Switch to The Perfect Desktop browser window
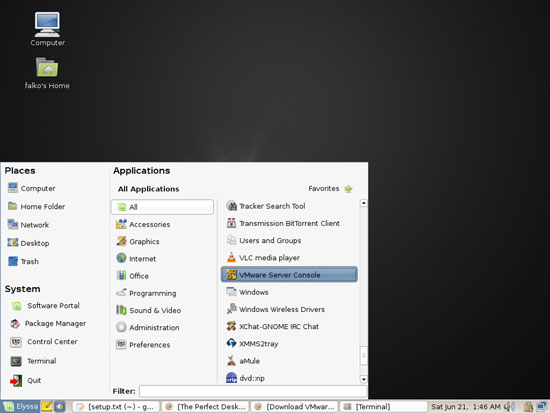 coord(206,407)
